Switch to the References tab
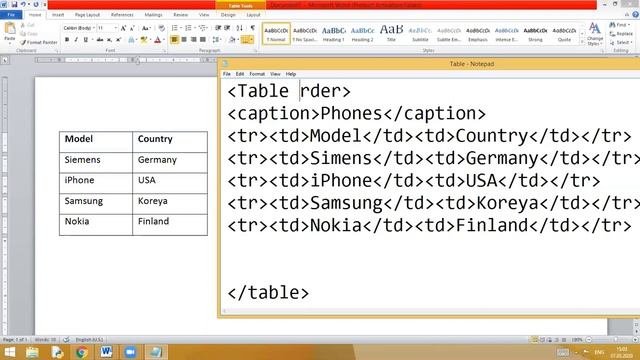 pos(122,15)
